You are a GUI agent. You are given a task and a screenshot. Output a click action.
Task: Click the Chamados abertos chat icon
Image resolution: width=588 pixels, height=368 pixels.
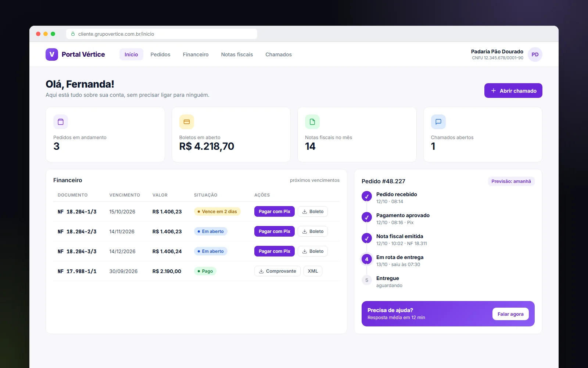click(438, 122)
